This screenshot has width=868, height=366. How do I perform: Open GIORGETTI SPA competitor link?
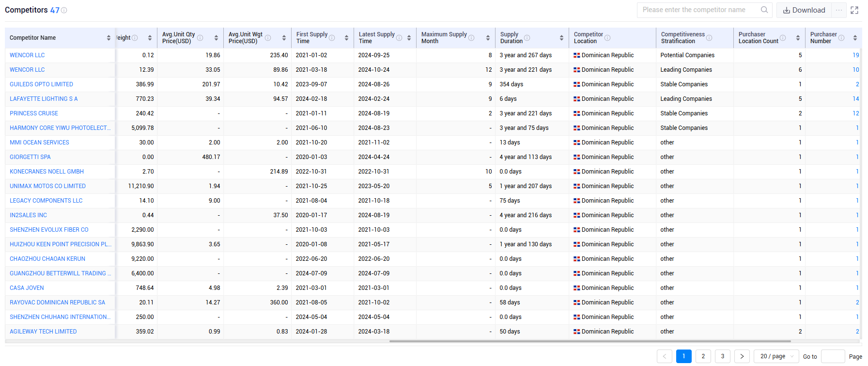[30, 157]
